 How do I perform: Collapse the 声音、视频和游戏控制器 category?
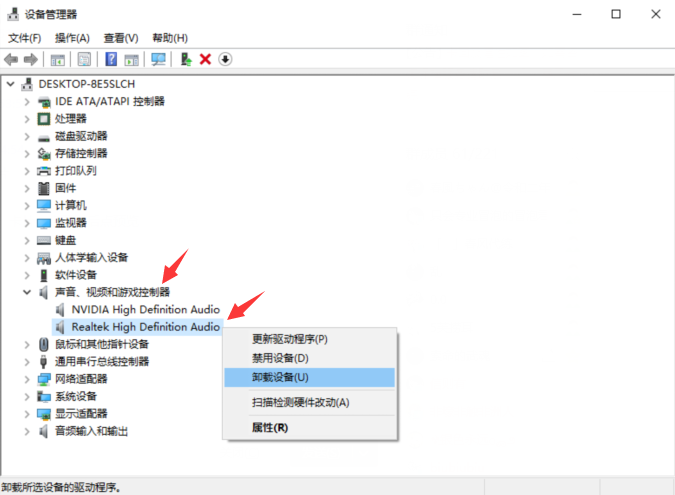[x=27, y=292]
